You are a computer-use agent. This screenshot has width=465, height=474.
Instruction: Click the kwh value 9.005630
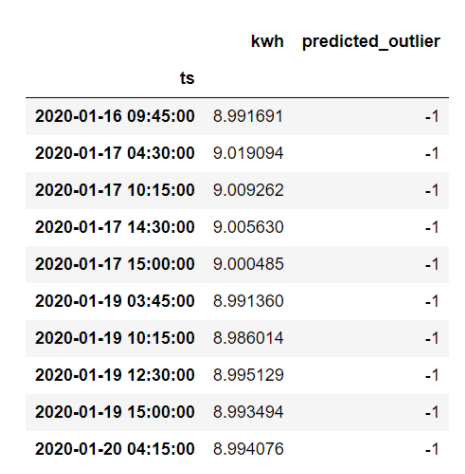coord(248,227)
